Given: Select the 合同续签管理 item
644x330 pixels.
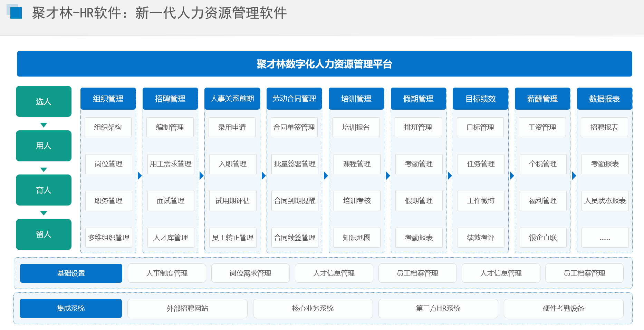Looking at the screenshot, I should coord(295,238).
